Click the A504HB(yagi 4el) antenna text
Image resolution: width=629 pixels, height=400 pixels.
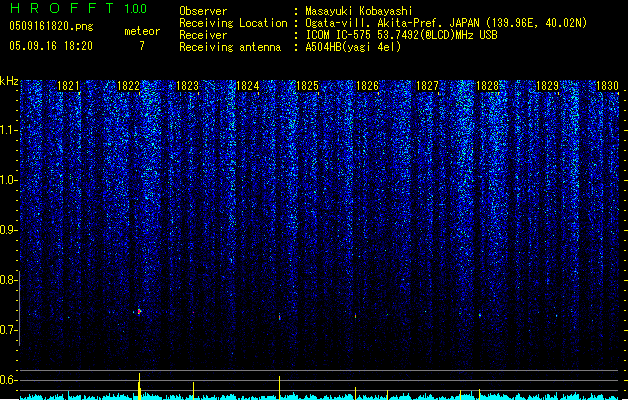(353, 47)
